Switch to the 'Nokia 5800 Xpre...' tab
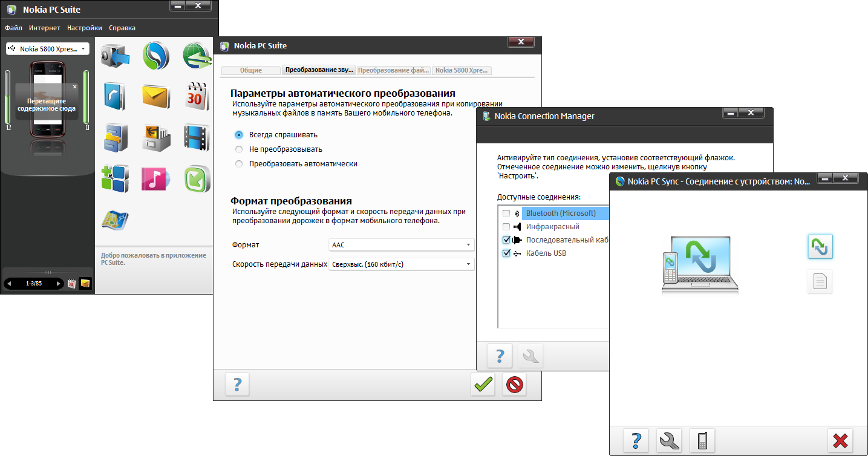 tap(462, 70)
